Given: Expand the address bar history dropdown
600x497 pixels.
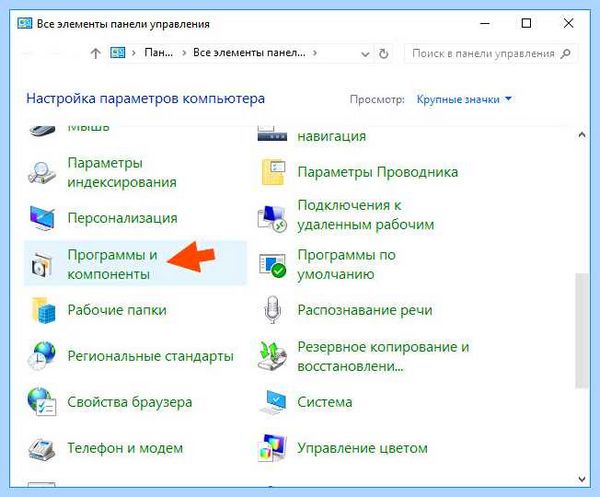Looking at the screenshot, I should (365, 54).
